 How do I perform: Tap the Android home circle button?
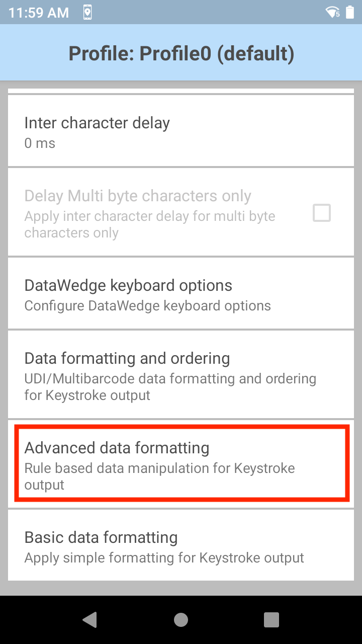coord(181,619)
